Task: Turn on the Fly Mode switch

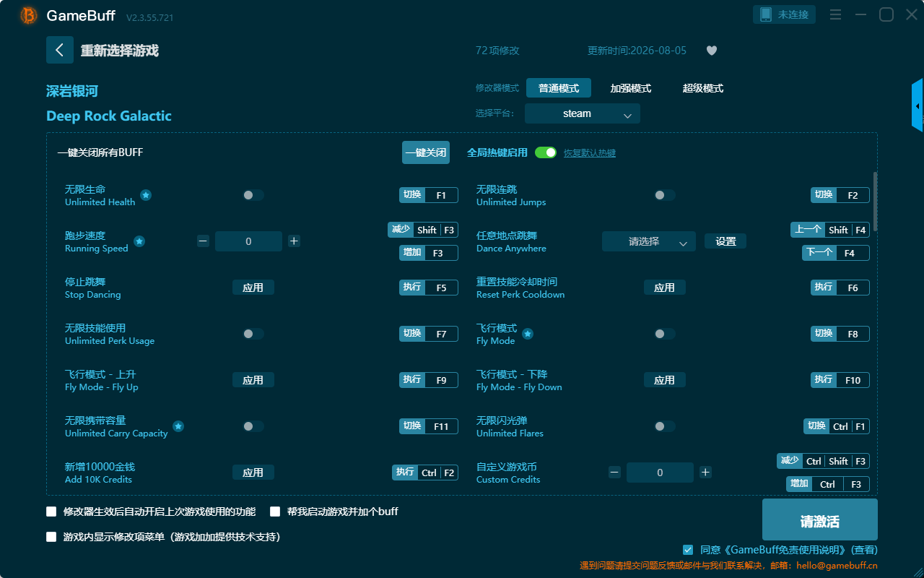Action: click(x=665, y=334)
